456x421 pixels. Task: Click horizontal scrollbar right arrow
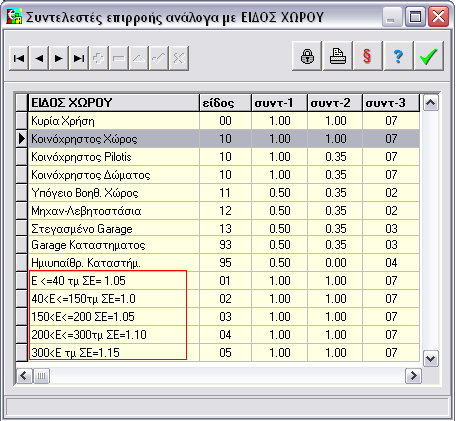tap(413, 376)
